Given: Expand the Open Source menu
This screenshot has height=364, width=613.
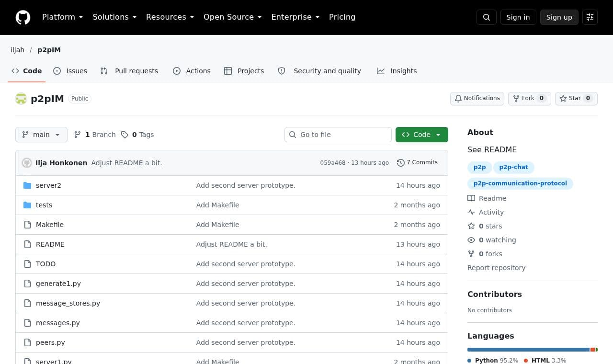Looking at the screenshot, I should [233, 17].
